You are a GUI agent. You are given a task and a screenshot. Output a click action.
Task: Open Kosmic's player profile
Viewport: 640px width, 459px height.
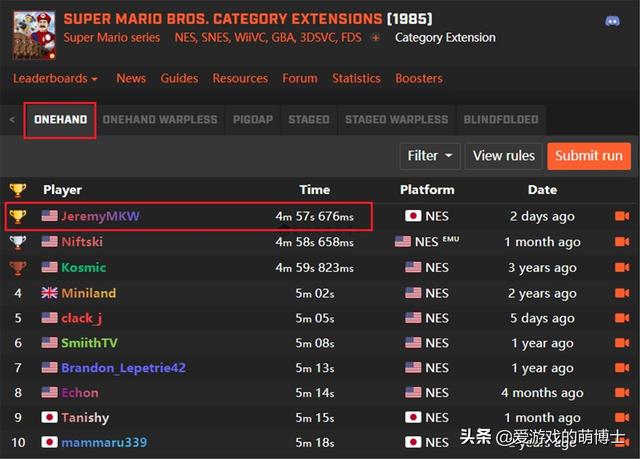click(84, 267)
